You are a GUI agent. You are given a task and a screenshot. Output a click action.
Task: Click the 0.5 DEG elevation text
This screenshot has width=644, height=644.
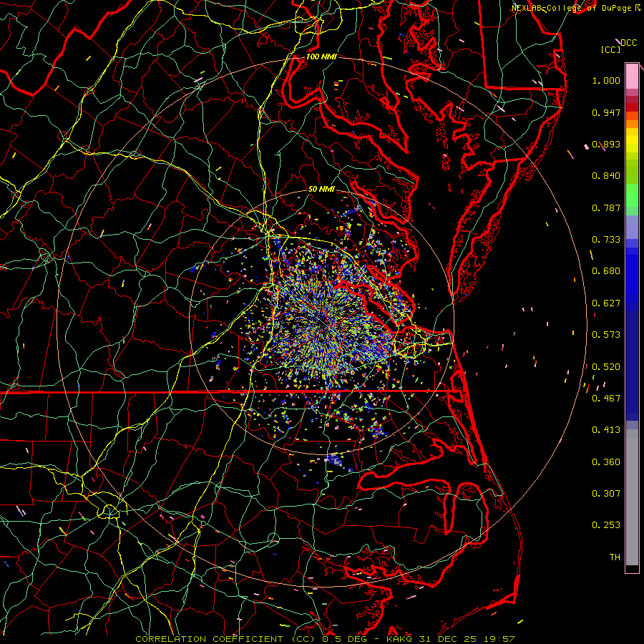[343, 639]
